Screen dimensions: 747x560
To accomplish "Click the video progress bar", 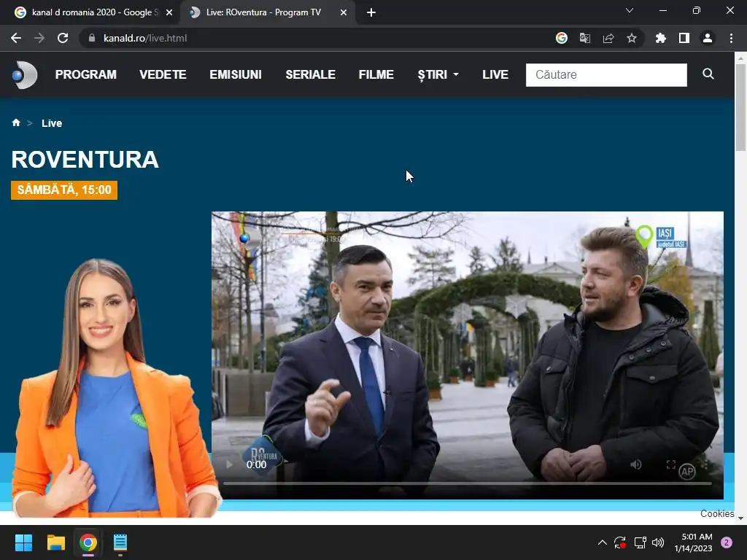I will (x=468, y=483).
